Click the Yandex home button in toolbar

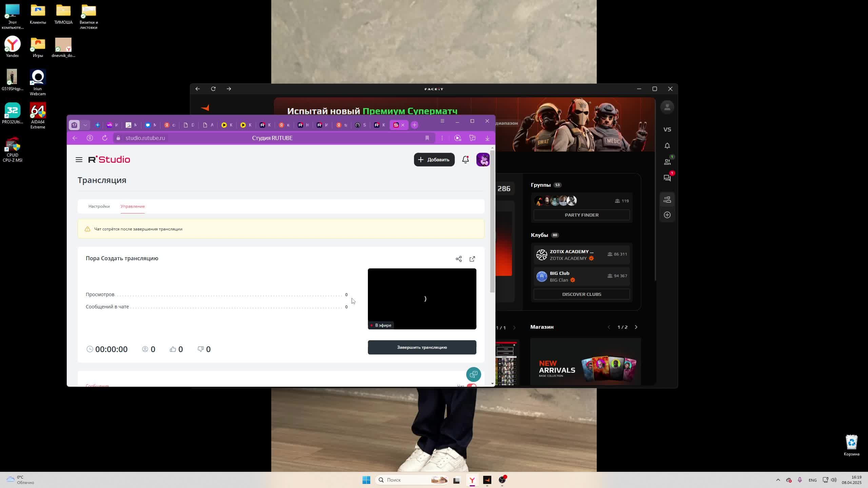(x=90, y=138)
